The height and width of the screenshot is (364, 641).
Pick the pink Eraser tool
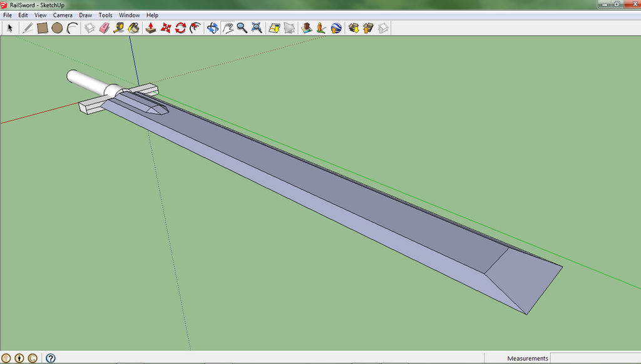tap(105, 28)
